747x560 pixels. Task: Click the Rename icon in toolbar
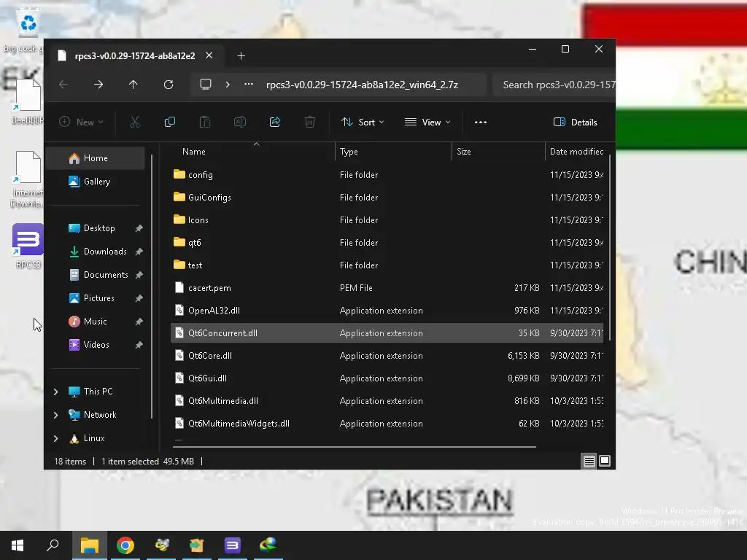(x=240, y=122)
